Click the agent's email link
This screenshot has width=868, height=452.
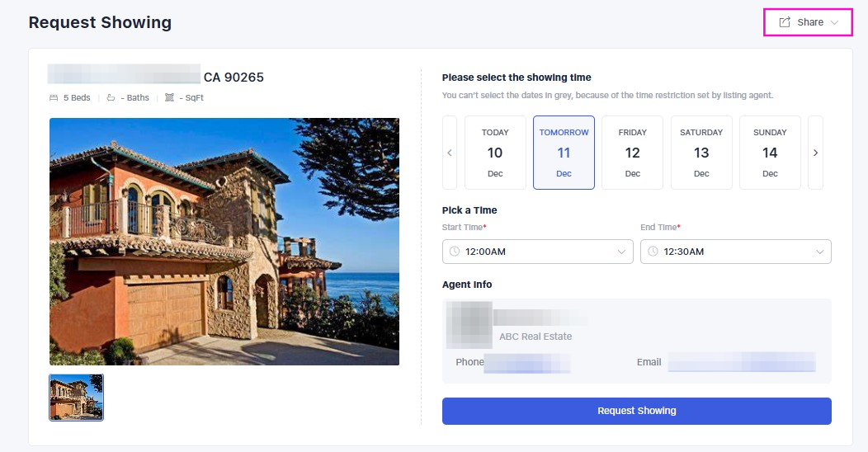pyautogui.click(x=741, y=362)
